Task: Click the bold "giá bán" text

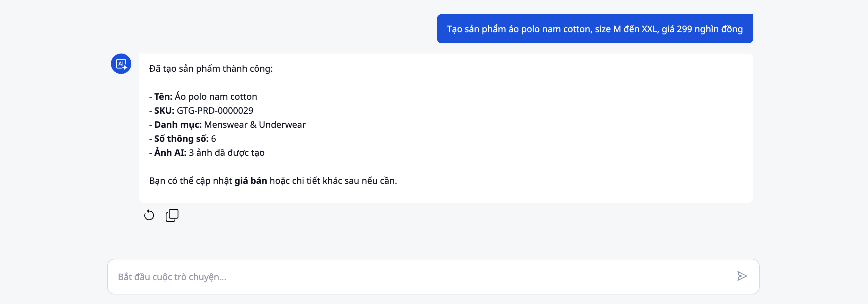Action: coord(250,181)
